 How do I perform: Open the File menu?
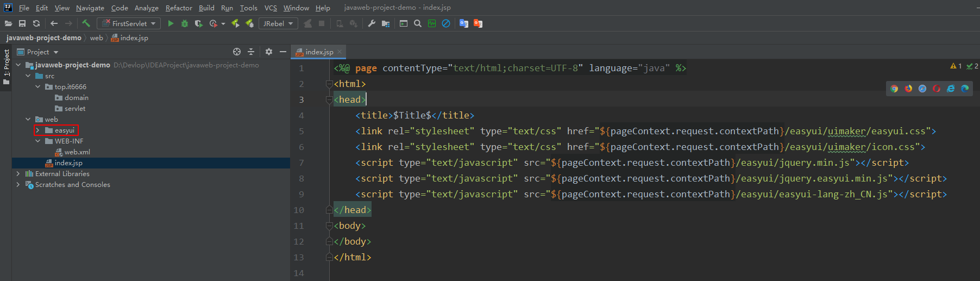point(24,8)
